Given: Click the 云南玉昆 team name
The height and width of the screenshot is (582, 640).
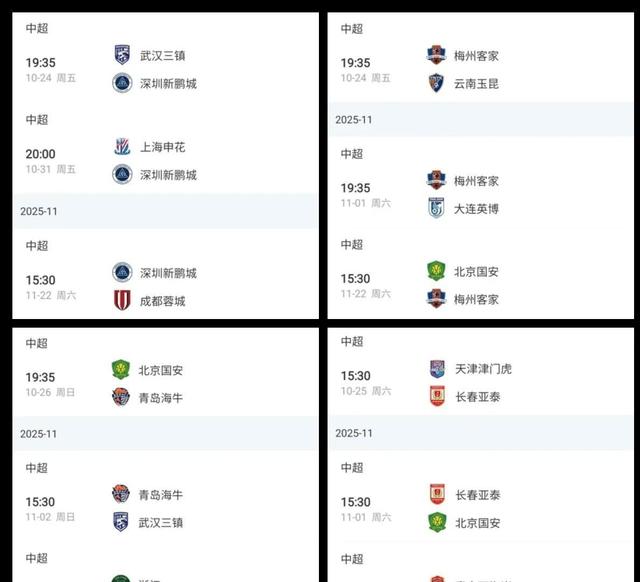Looking at the screenshot, I should [x=476, y=83].
